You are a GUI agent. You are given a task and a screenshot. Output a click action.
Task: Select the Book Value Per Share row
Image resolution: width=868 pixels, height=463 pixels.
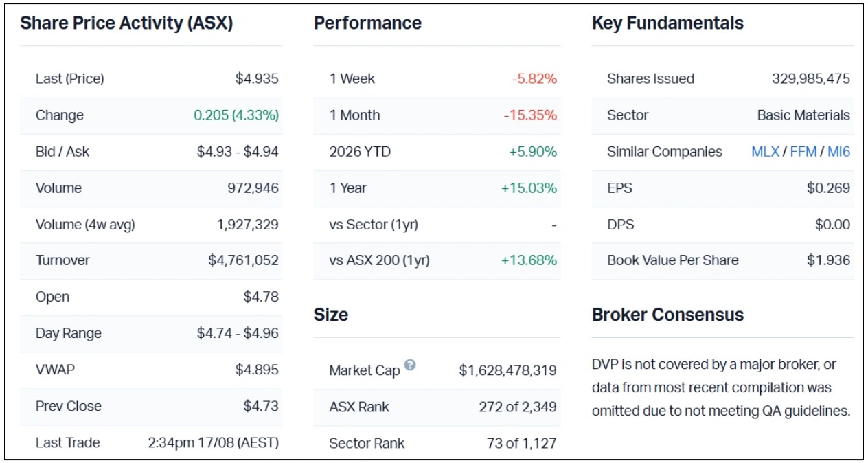pos(722,260)
